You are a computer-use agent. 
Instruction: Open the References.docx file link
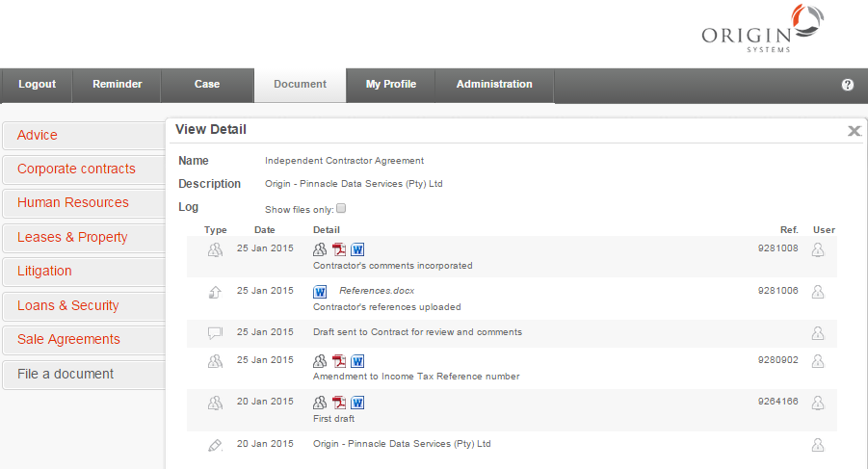pyautogui.click(x=377, y=291)
